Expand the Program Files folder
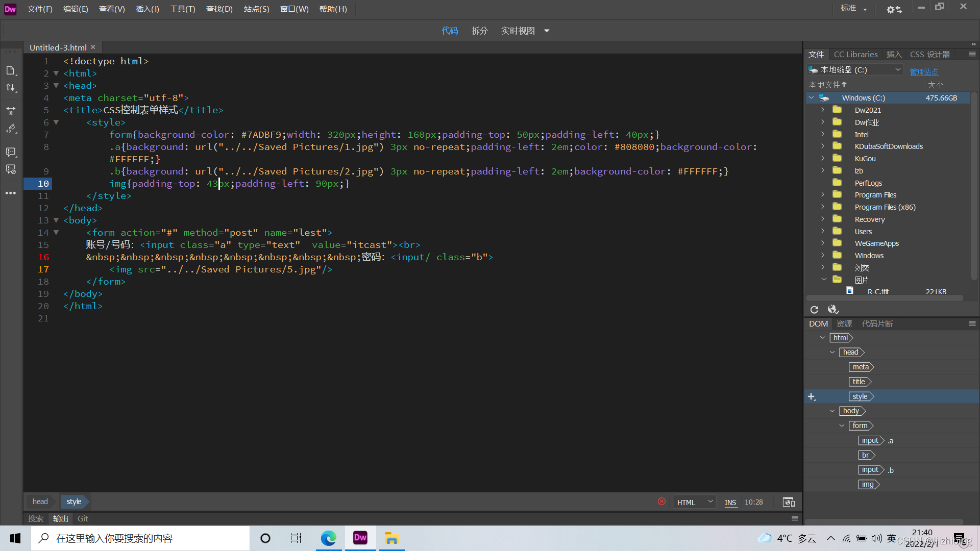Viewport: 980px width, 551px height. point(823,195)
